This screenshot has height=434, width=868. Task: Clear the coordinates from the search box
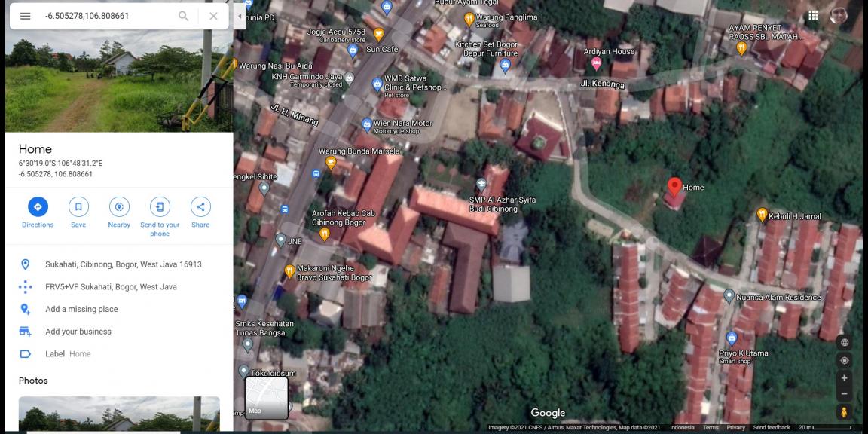[x=213, y=15]
